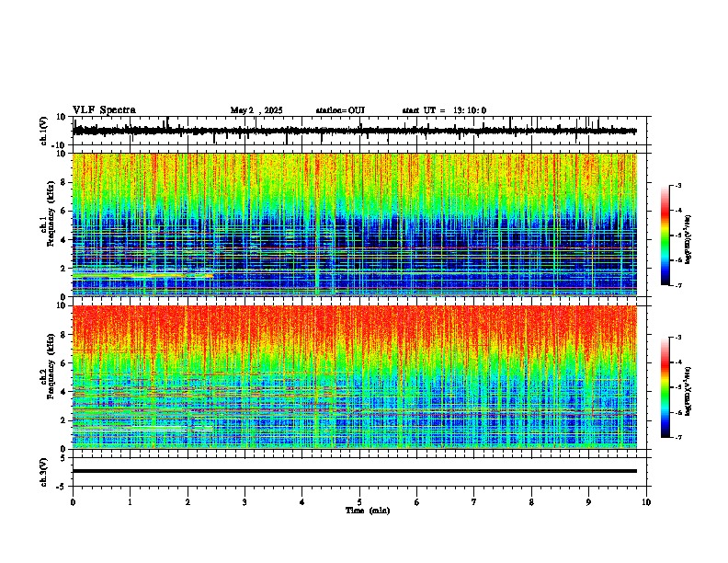Click the time axis tick label "5"
Viewport: 728px width, 563px height.
[359, 502]
